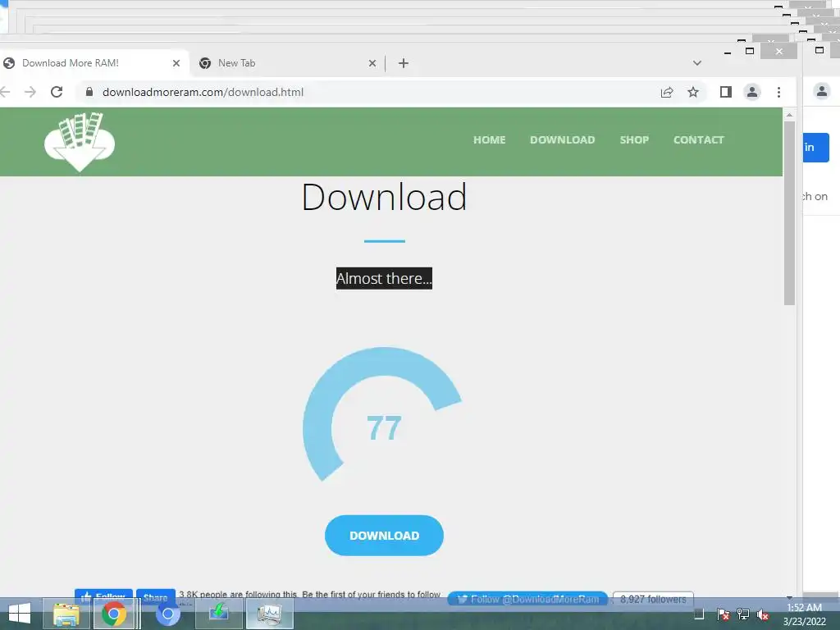Click the resource monitor taskbar icon
840x630 pixels.
(x=269, y=614)
